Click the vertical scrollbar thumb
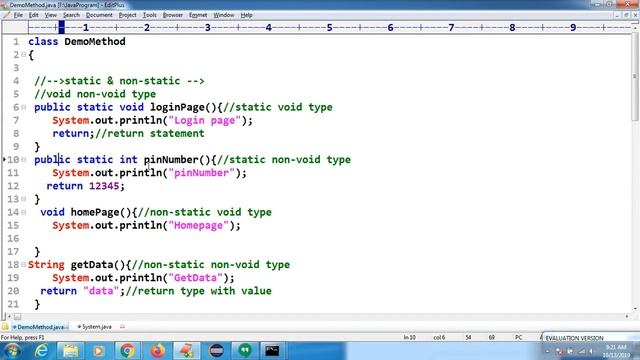The image size is (640, 360). (635, 78)
